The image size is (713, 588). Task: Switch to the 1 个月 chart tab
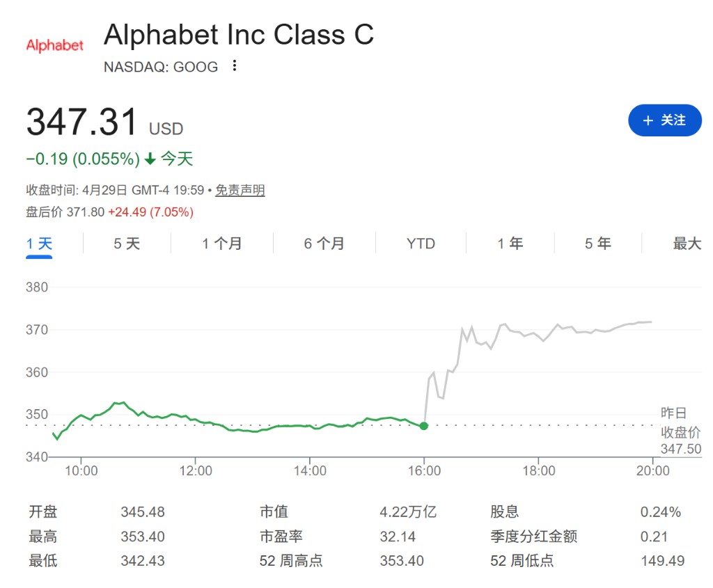[x=222, y=244]
